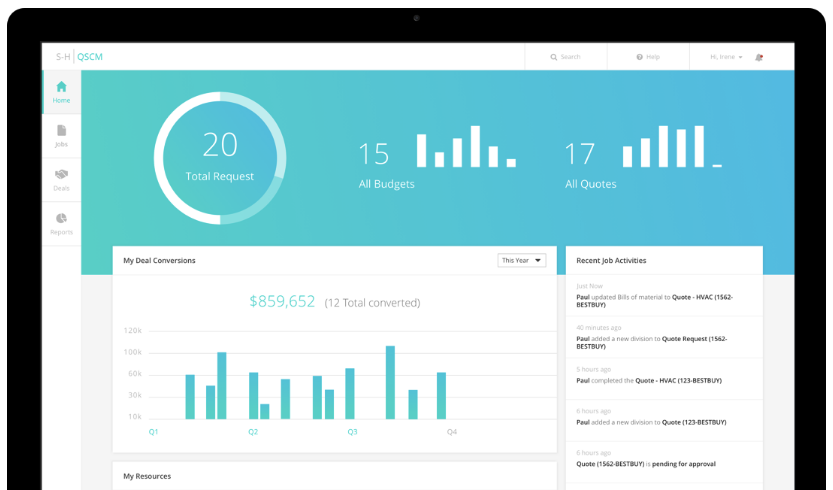This screenshot has width=833, height=490.
Task: Click the 17 All Quotes stat
Action: coord(590,165)
